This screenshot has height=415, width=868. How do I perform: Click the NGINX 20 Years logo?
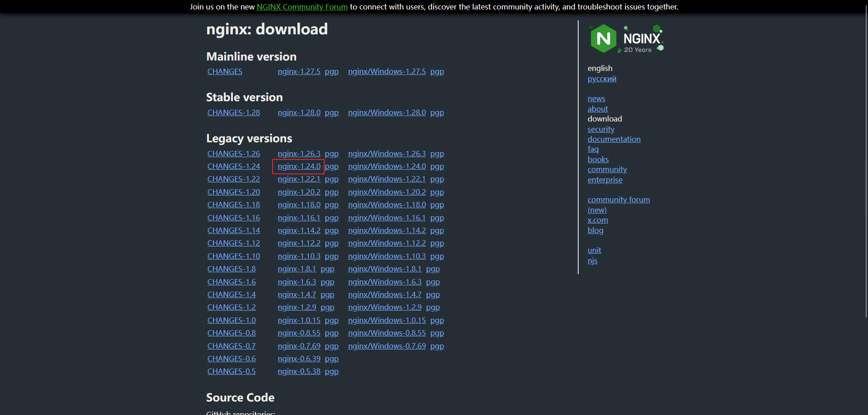pyautogui.click(x=627, y=39)
